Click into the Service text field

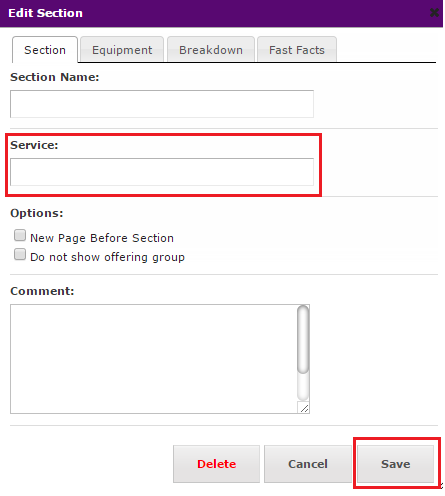pos(162,172)
